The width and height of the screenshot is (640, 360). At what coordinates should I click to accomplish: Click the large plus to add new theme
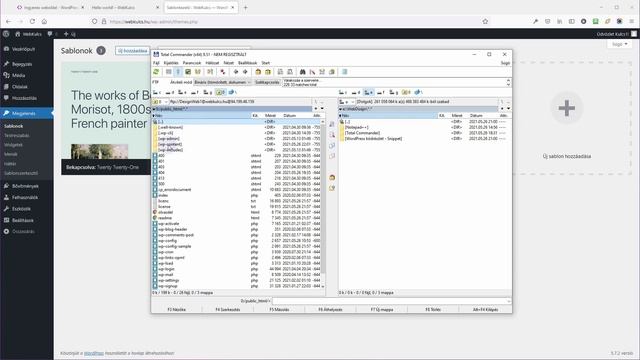coord(567,108)
